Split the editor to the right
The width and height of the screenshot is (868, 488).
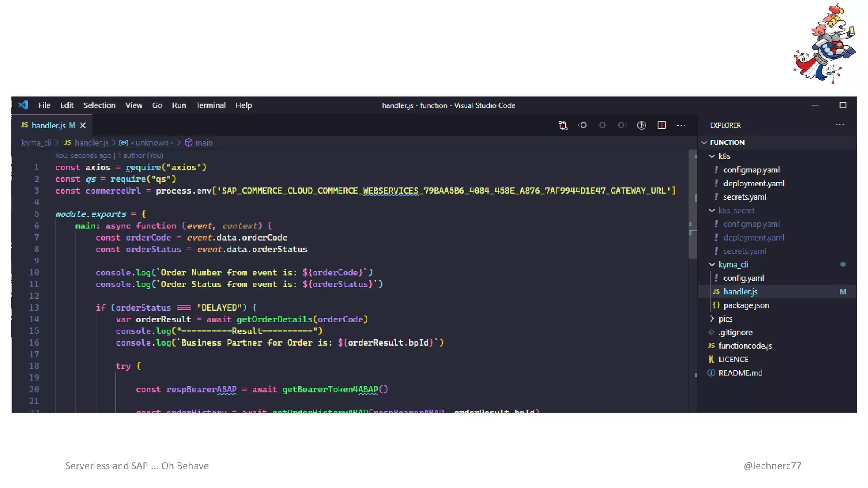662,125
